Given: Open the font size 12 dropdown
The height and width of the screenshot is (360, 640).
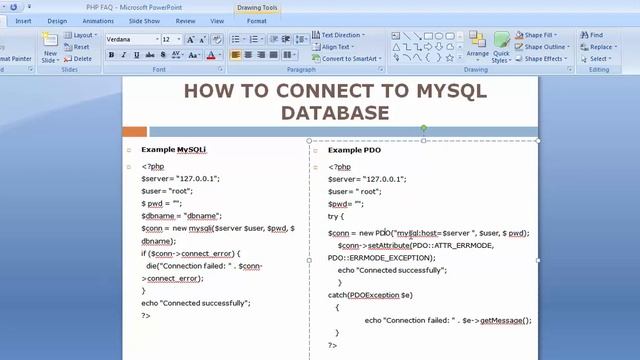Looking at the screenshot, I should [179, 40].
